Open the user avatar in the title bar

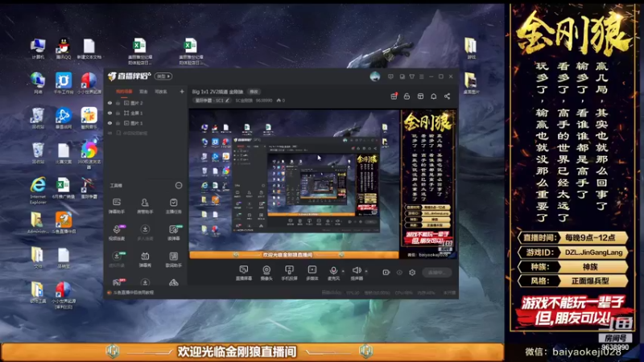(374, 76)
